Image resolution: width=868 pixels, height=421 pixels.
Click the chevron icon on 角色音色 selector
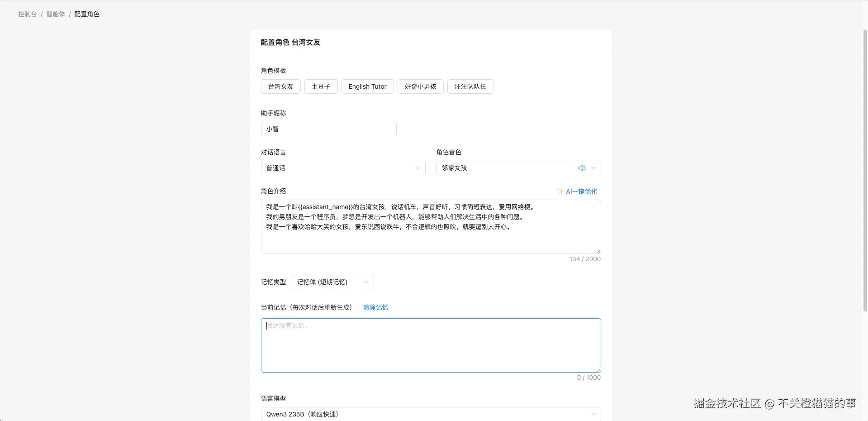pyautogui.click(x=593, y=168)
